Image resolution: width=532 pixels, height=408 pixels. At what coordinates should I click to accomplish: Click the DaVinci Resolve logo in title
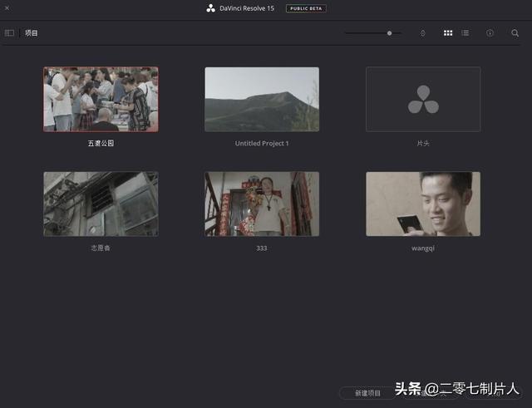[211, 8]
